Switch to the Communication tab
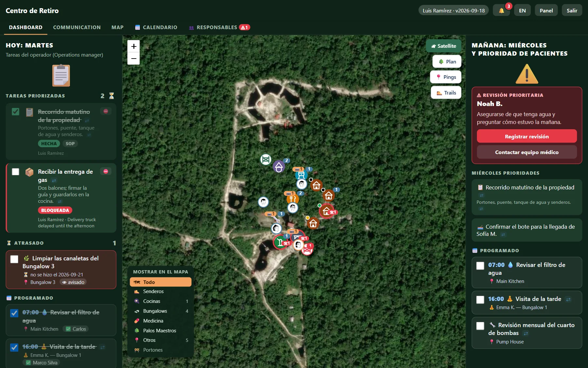Image resolution: width=588 pixels, height=368 pixels. [x=77, y=27]
